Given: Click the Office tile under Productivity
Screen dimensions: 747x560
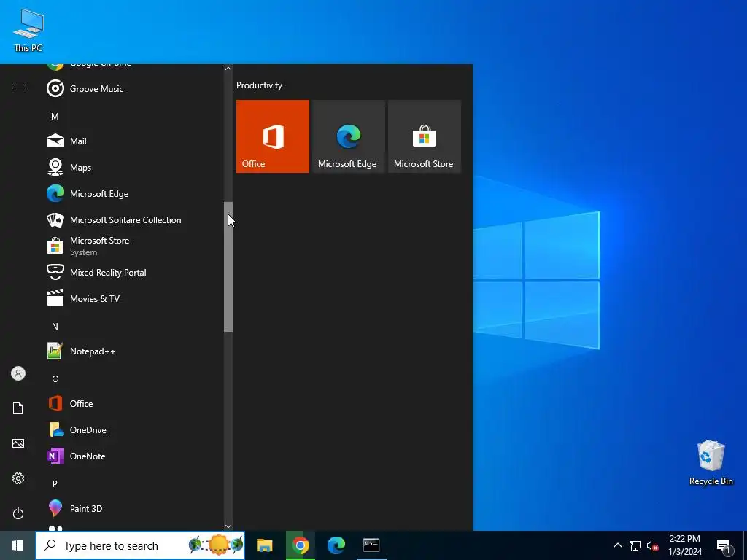Looking at the screenshot, I should (273, 136).
